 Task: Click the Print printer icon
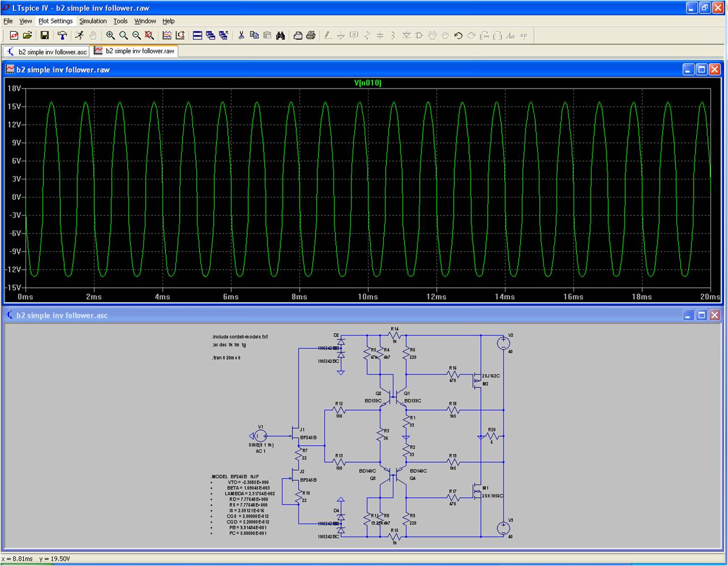(311, 35)
